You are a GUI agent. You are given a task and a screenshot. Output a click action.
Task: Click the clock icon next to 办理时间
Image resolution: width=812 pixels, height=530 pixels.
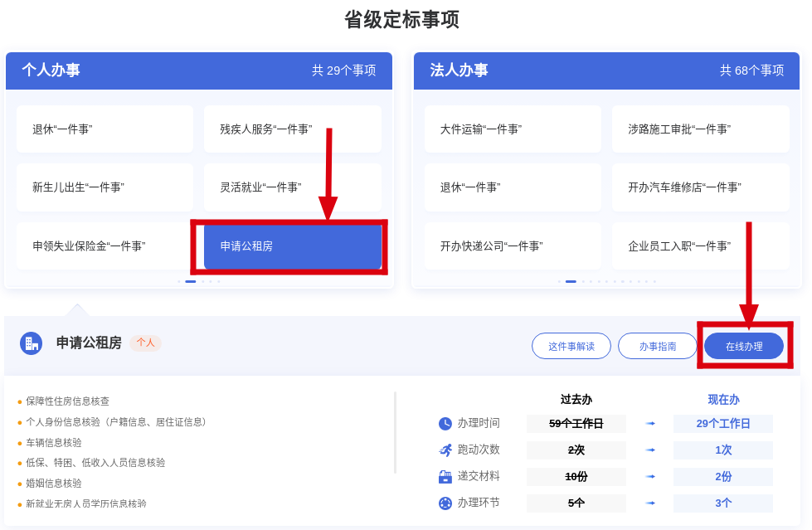(445, 424)
